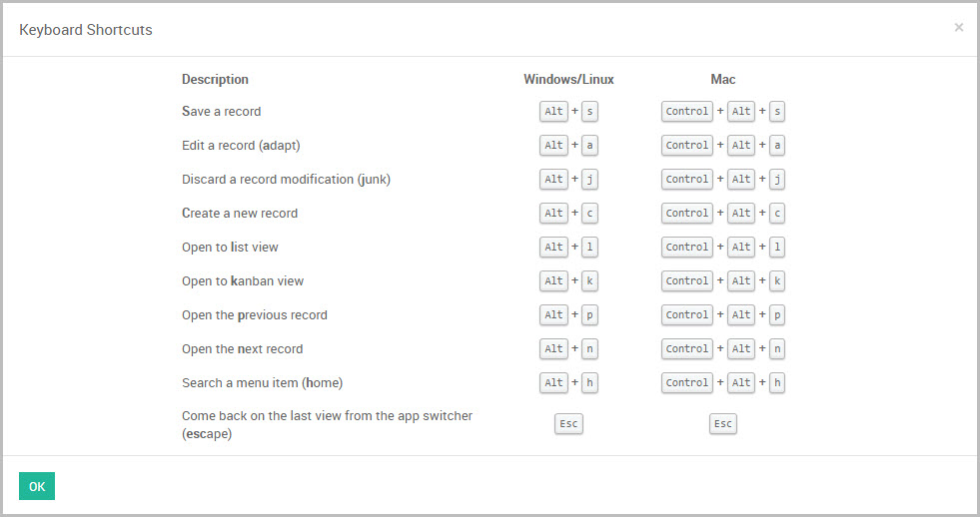Image resolution: width=980 pixels, height=517 pixels.
Task: Close the Keyboard Shortcuts dialog with X
Action: 959,28
